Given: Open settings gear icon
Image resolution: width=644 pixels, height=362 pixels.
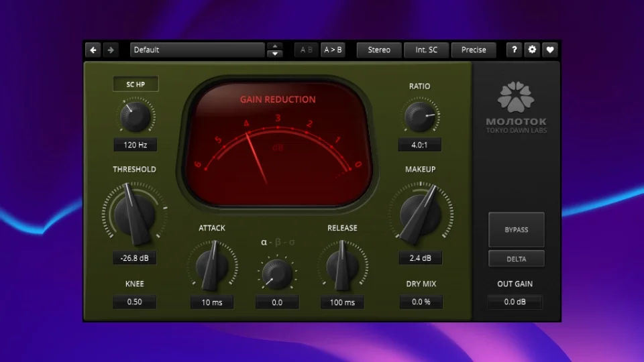Looking at the screenshot, I should (532, 50).
